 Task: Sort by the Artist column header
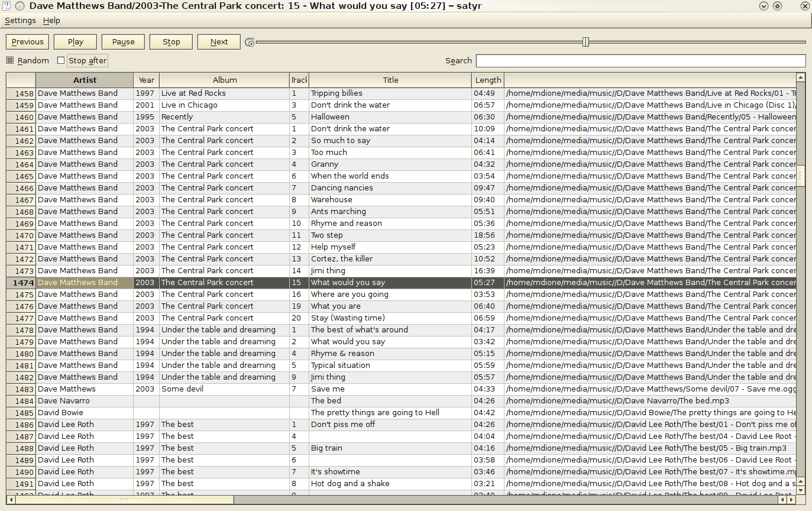(85, 80)
